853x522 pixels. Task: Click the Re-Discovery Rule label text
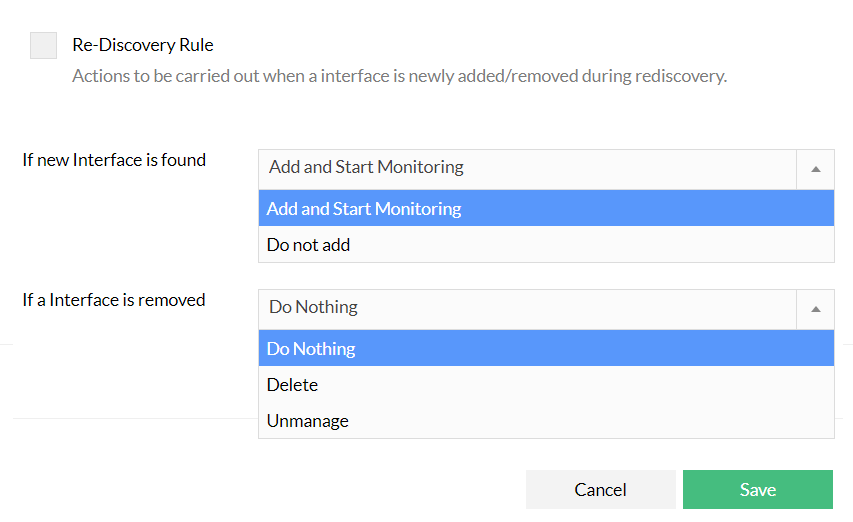pyautogui.click(x=143, y=45)
